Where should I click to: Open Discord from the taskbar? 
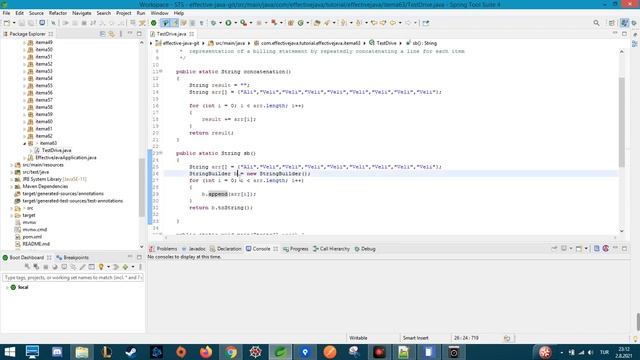tap(57, 352)
